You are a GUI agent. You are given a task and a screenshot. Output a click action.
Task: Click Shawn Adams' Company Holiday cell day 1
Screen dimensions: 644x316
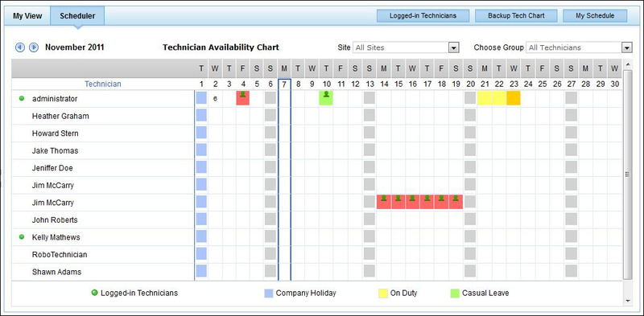pyautogui.click(x=201, y=271)
